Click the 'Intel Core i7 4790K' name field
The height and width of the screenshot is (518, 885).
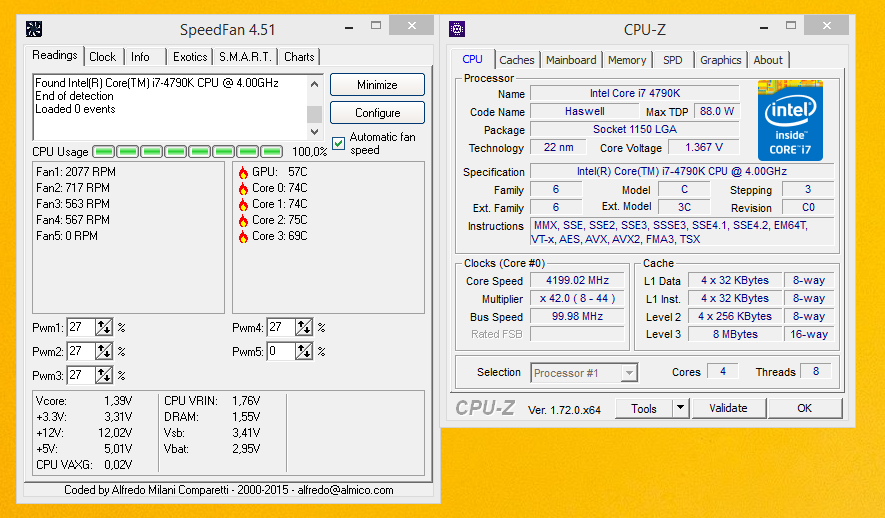click(635, 93)
